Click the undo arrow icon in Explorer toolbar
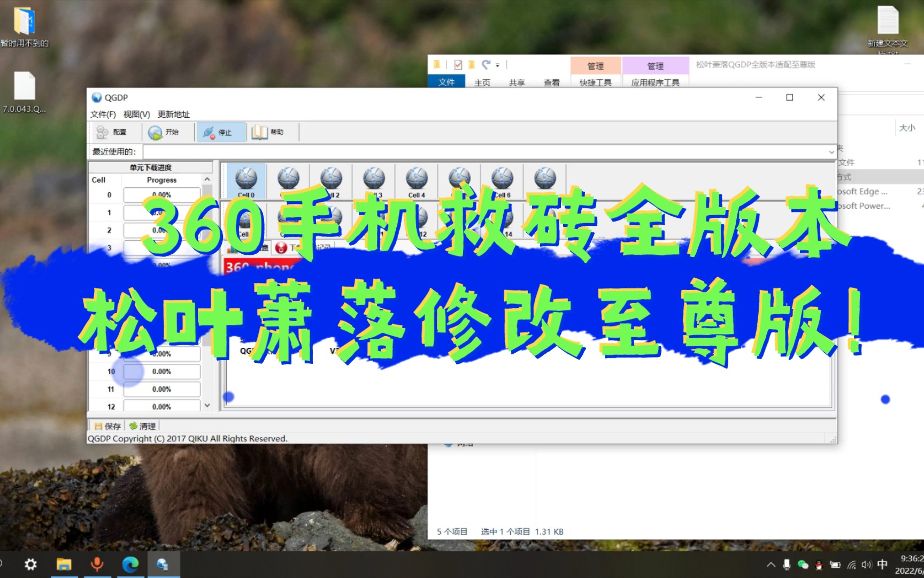The width and height of the screenshot is (924, 578). click(x=486, y=65)
